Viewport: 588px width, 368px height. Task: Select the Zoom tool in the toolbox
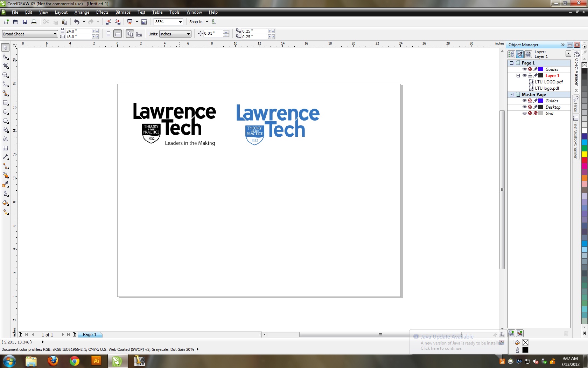click(5, 75)
